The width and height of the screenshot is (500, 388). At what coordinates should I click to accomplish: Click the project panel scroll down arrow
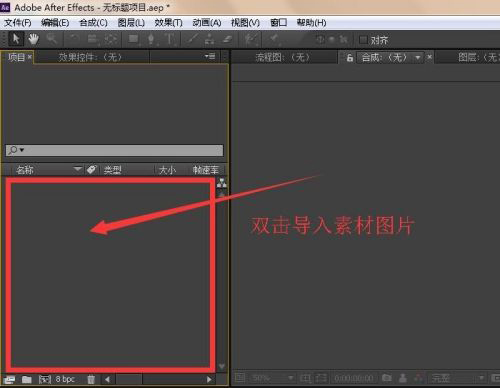coord(222,366)
